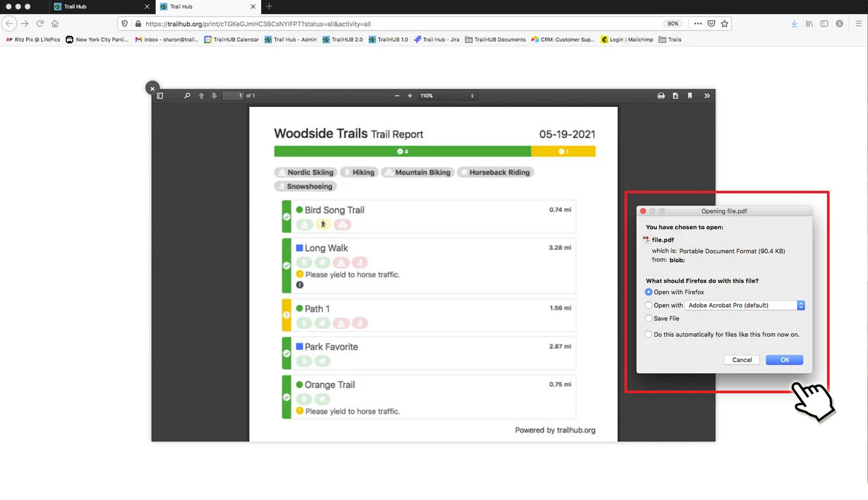Click the browser Forward arrow
Image resolution: width=868 pixels, height=500 pixels.
click(x=25, y=23)
